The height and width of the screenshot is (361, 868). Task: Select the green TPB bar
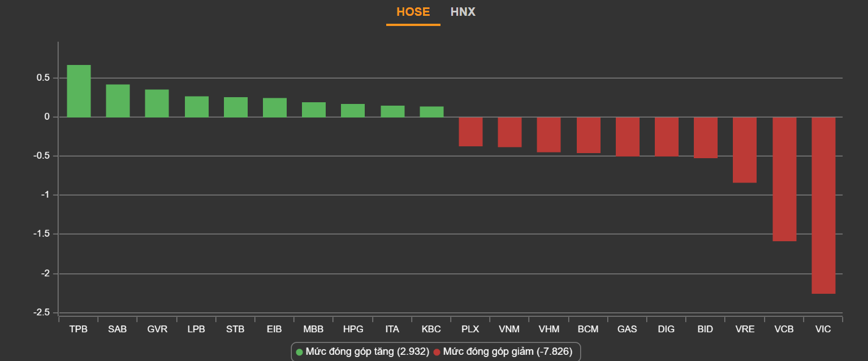click(79, 91)
